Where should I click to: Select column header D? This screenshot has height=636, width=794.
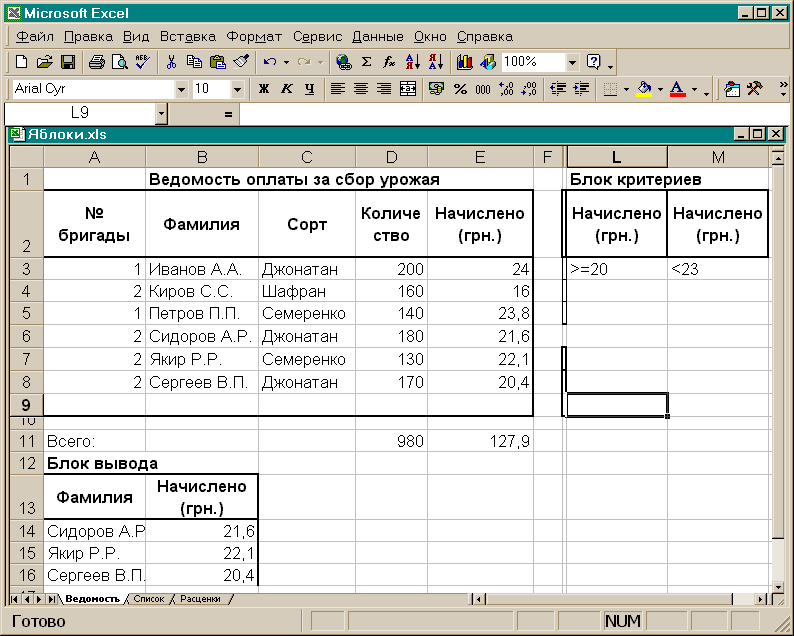click(x=391, y=157)
